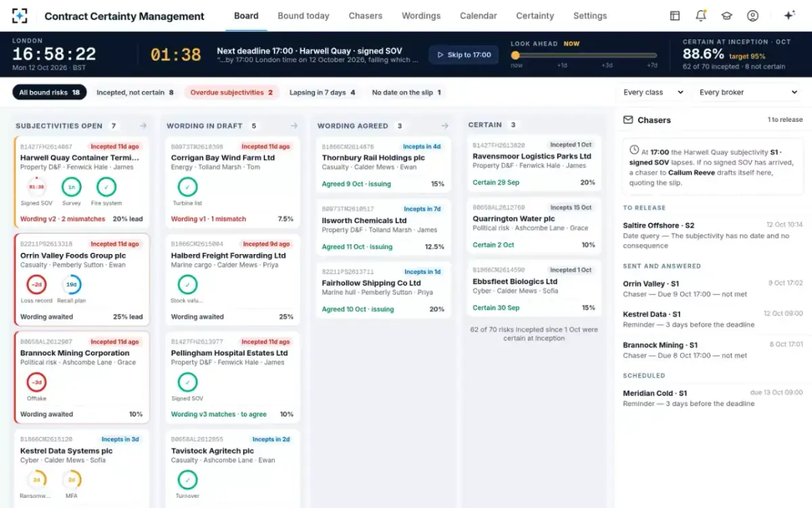This screenshot has width=812, height=508.
Task: Click the Chasers envelope icon
Action: (628, 120)
